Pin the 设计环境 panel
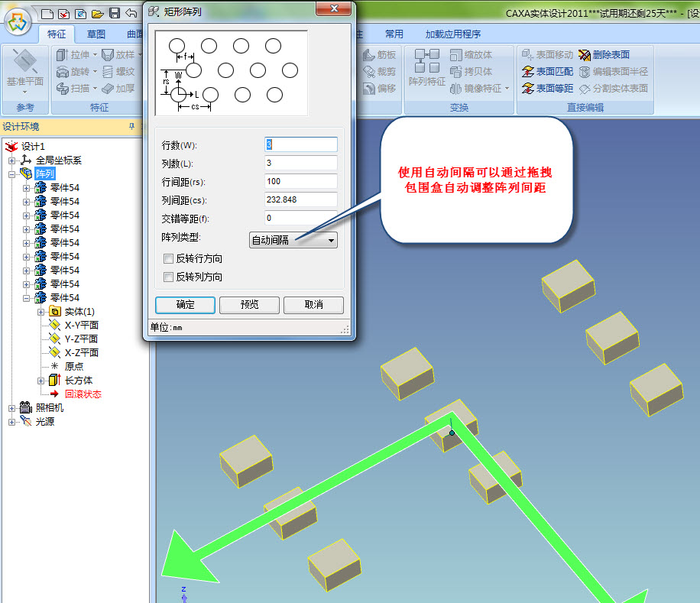 tap(131, 127)
